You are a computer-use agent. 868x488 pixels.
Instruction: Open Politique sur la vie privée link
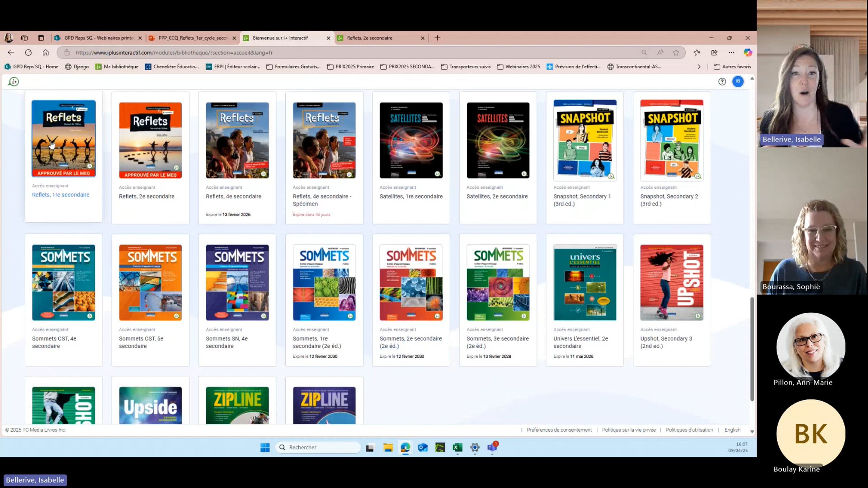pyautogui.click(x=629, y=430)
